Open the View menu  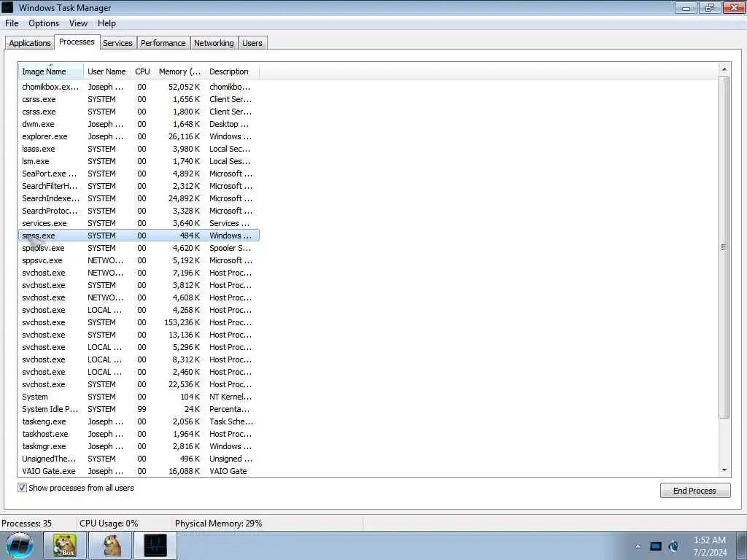(78, 23)
